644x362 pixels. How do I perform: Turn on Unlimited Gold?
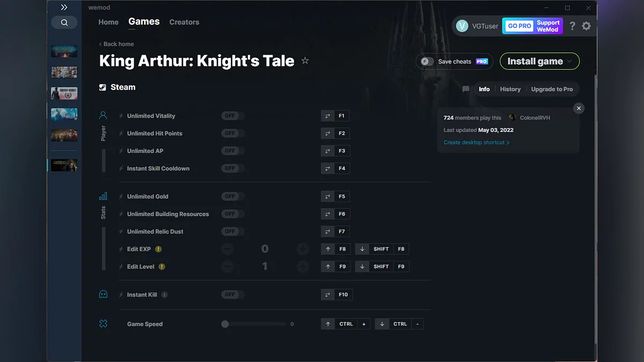click(232, 196)
